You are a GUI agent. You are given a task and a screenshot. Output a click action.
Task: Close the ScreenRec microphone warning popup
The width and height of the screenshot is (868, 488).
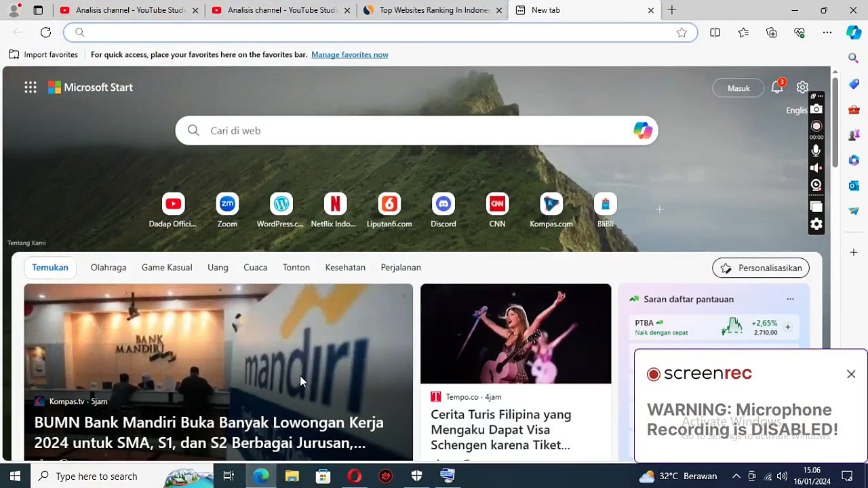[851, 374]
